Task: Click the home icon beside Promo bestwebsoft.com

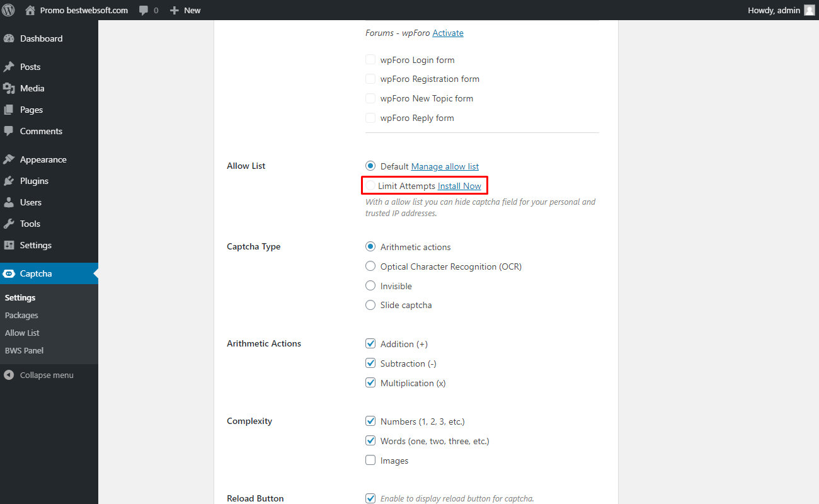Action: (30, 10)
